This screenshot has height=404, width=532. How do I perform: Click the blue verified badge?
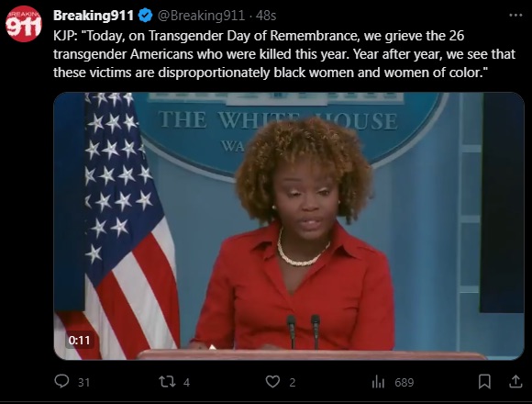[x=146, y=16]
